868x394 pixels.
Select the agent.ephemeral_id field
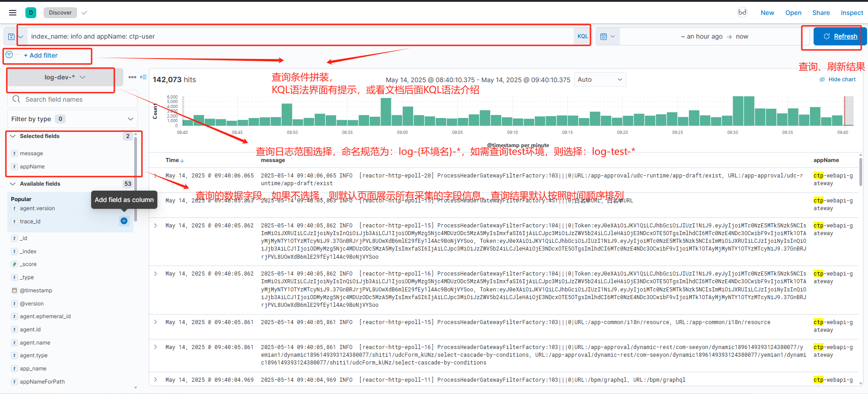click(x=45, y=316)
